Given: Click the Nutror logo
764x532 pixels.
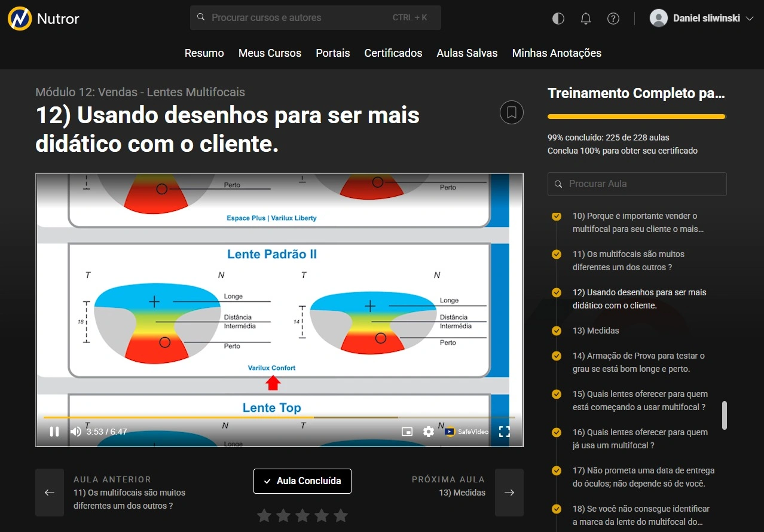Looking at the screenshot, I should point(44,19).
